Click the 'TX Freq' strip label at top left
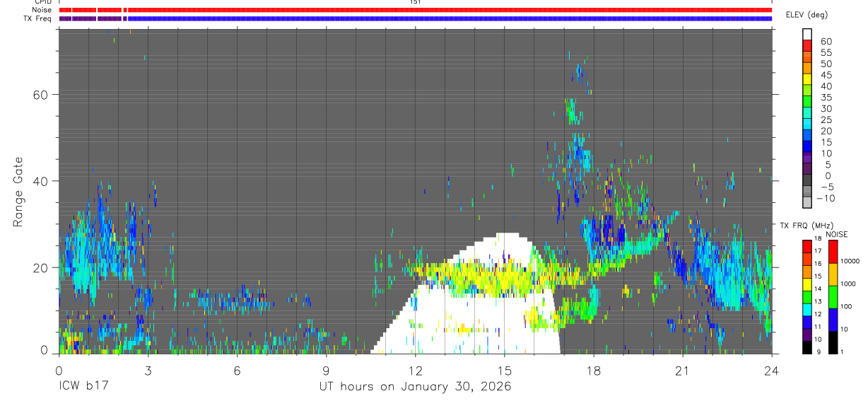Screen dimensions: 868x401 37,18
